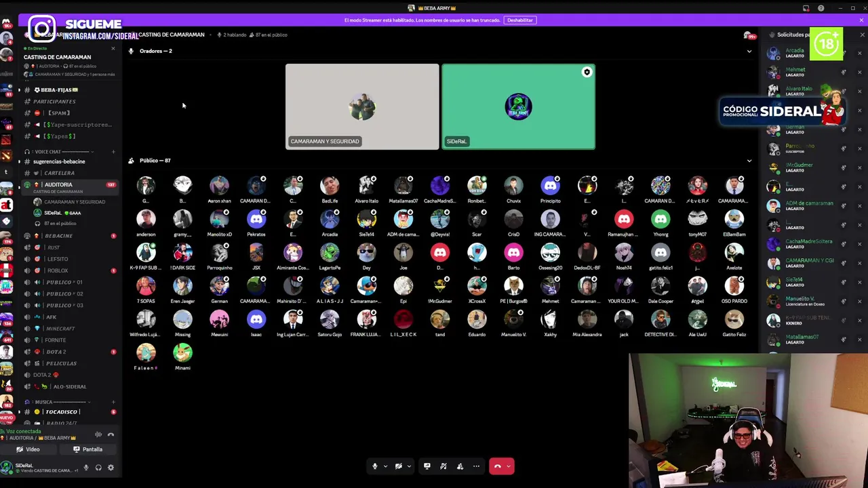The image size is (868, 488).
Task: Toggle microphone mute in the bottom stage controls
Action: click(374, 466)
